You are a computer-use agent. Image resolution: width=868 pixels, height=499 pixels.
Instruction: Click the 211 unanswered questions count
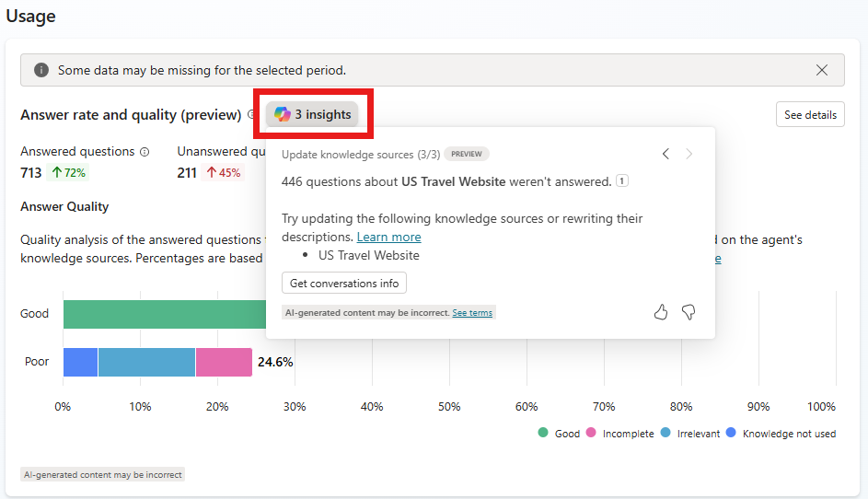(187, 173)
